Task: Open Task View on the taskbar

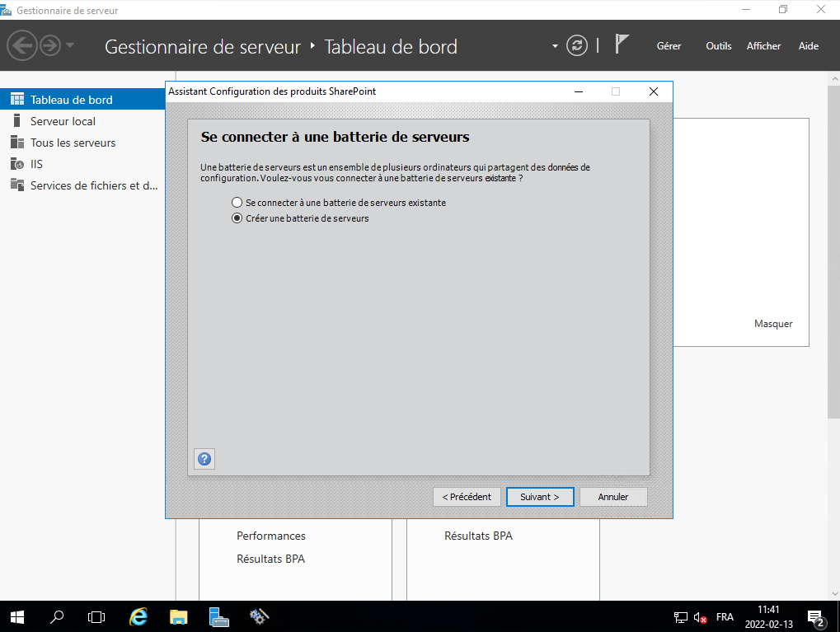Action: (x=96, y=617)
